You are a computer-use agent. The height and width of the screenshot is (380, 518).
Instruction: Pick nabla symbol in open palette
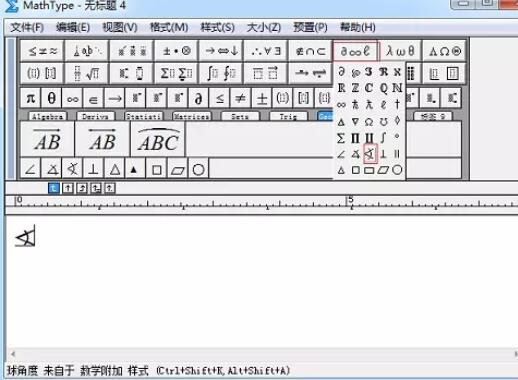(355, 121)
